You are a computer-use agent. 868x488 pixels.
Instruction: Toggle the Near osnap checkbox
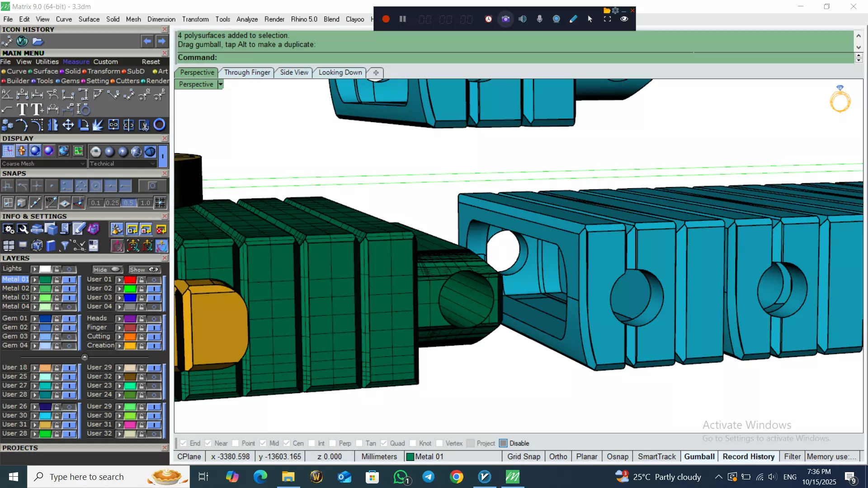(208, 443)
